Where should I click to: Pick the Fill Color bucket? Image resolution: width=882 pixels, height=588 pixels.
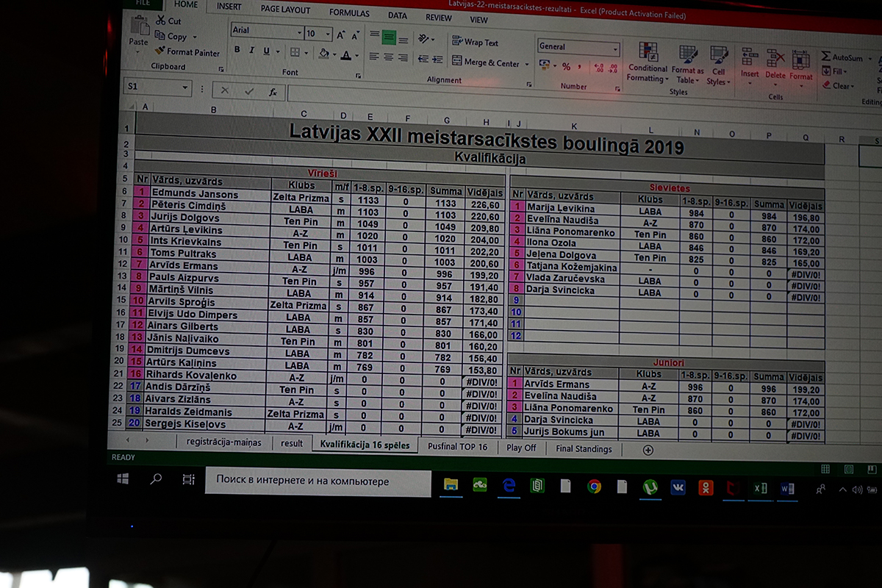323,54
